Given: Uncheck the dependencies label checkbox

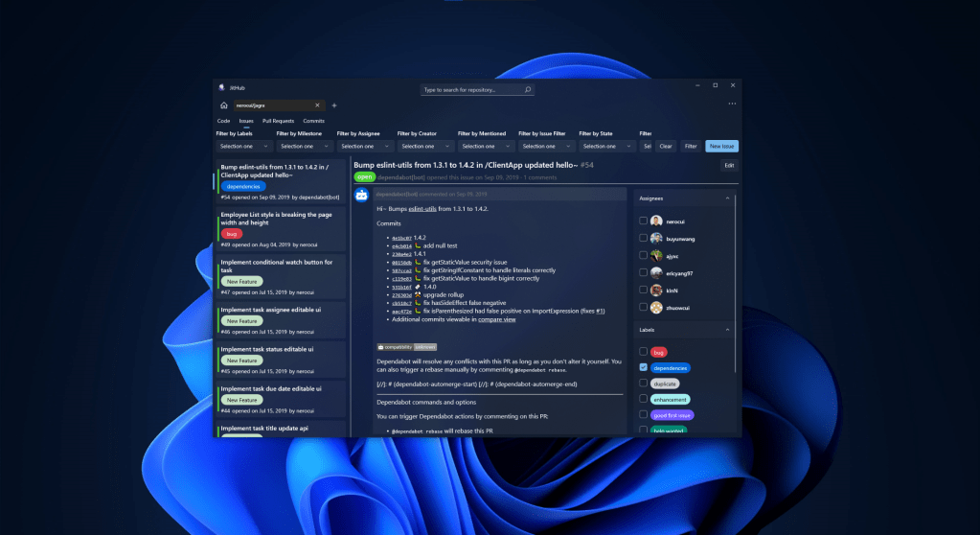Looking at the screenshot, I should pyautogui.click(x=644, y=367).
